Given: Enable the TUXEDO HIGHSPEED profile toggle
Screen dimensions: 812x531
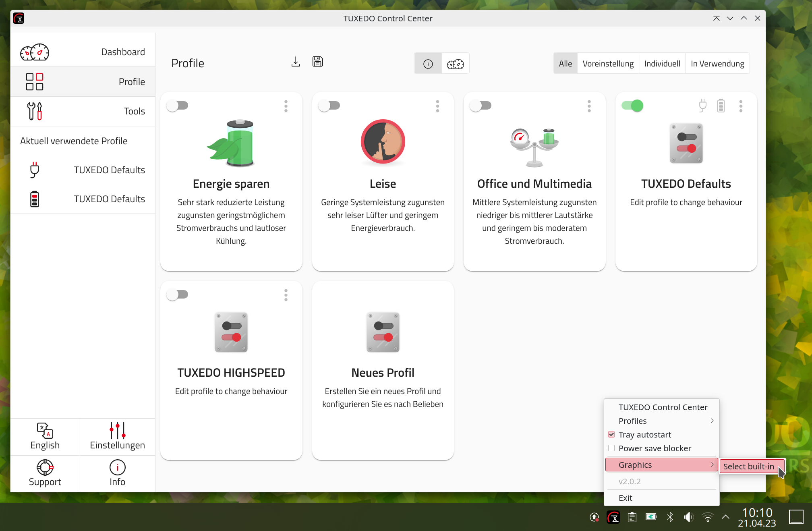Looking at the screenshot, I should tap(178, 295).
